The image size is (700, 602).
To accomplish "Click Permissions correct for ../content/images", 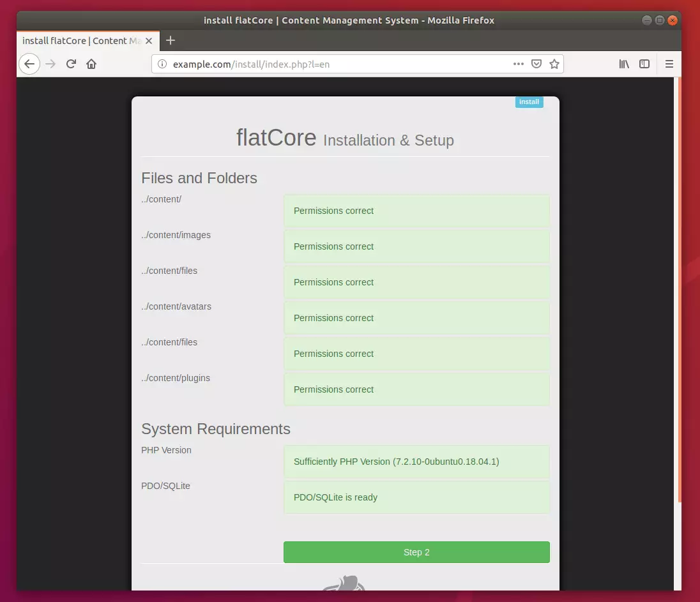I will [x=416, y=246].
